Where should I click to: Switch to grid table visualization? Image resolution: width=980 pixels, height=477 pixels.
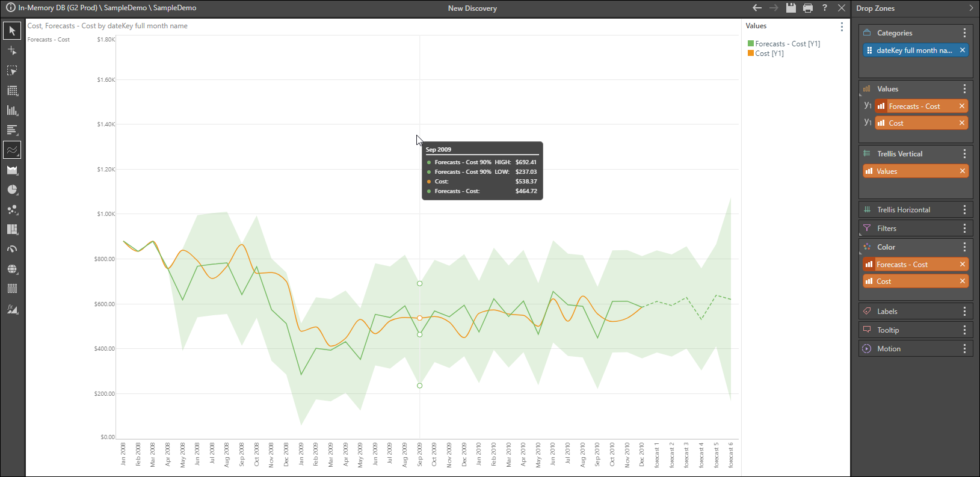click(12, 90)
